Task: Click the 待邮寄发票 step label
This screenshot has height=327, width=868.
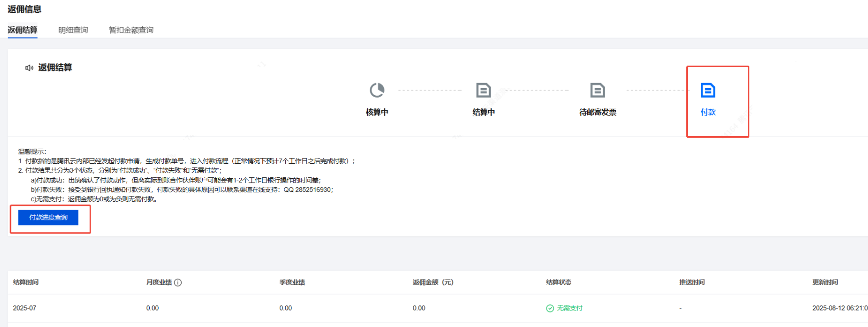Action: [598, 112]
